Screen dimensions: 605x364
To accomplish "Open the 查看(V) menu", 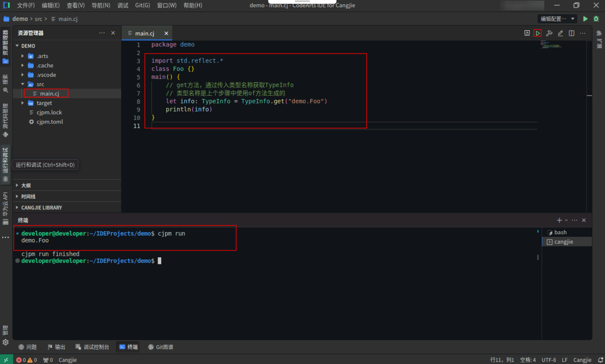I will (x=76, y=5).
